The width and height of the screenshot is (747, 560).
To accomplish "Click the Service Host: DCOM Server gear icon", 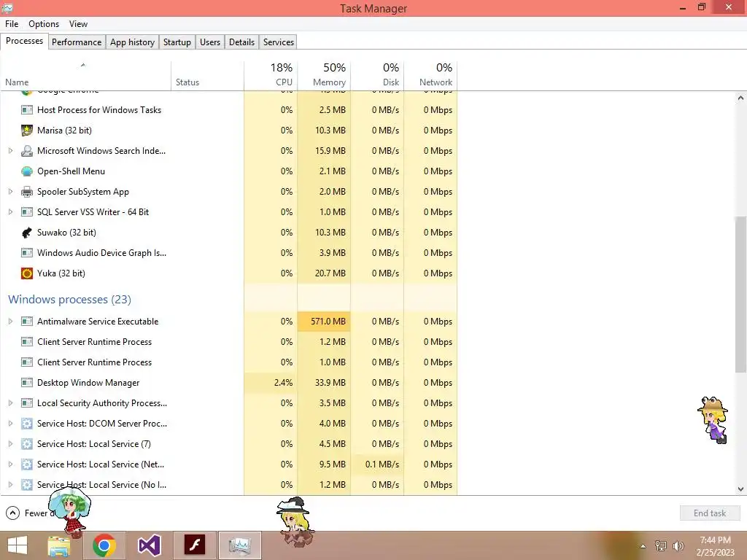I will (27, 424).
